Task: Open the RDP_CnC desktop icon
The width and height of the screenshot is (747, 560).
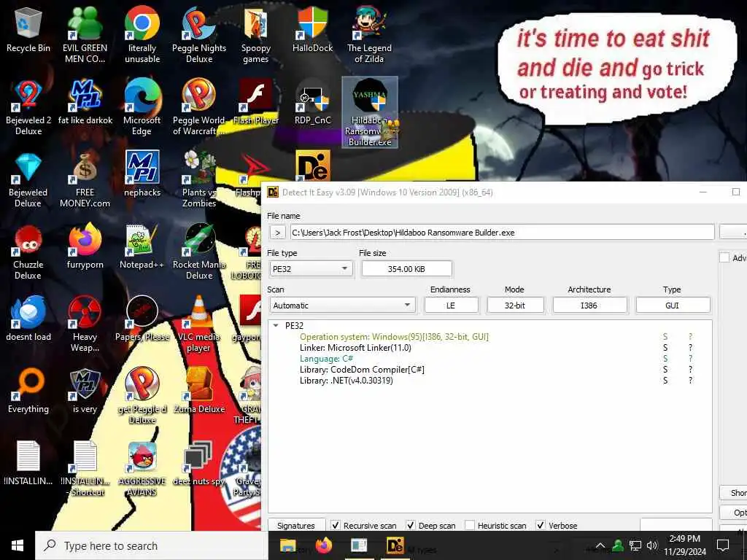Action: click(312, 102)
